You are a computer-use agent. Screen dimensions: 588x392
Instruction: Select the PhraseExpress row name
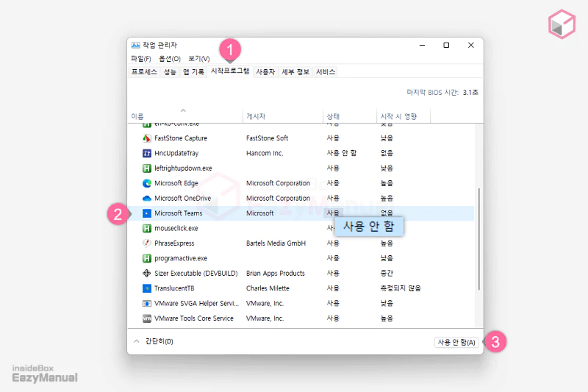(x=174, y=243)
